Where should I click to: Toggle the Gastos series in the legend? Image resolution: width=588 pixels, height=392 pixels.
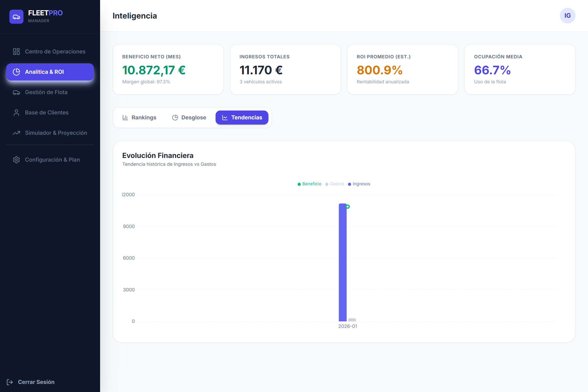pyautogui.click(x=335, y=184)
